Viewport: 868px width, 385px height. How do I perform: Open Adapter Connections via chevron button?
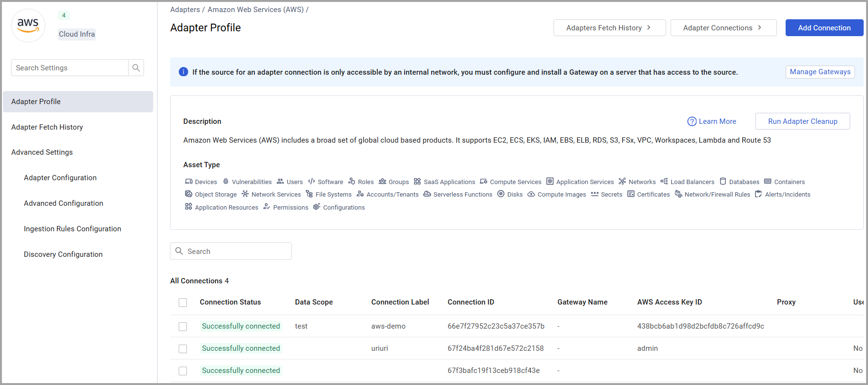723,28
